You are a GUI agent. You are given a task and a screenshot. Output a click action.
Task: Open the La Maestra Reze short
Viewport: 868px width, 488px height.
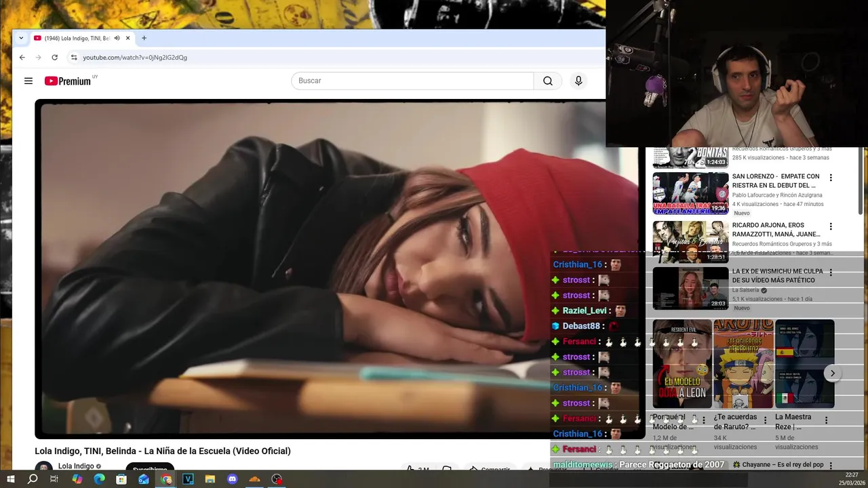(x=805, y=364)
